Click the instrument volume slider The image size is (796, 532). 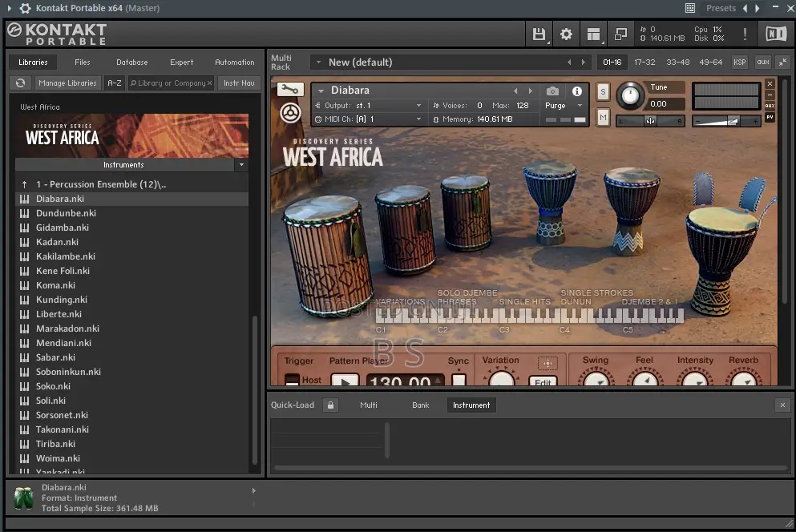tap(726, 121)
